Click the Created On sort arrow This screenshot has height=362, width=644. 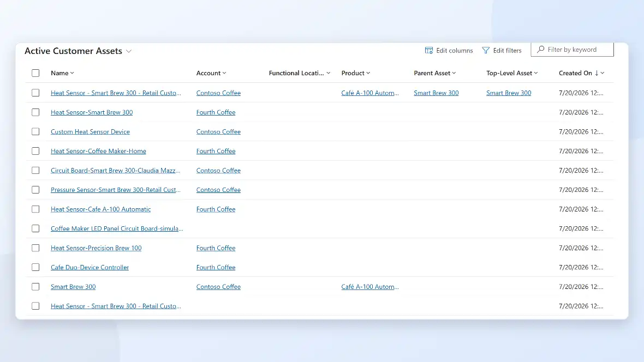click(x=597, y=73)
